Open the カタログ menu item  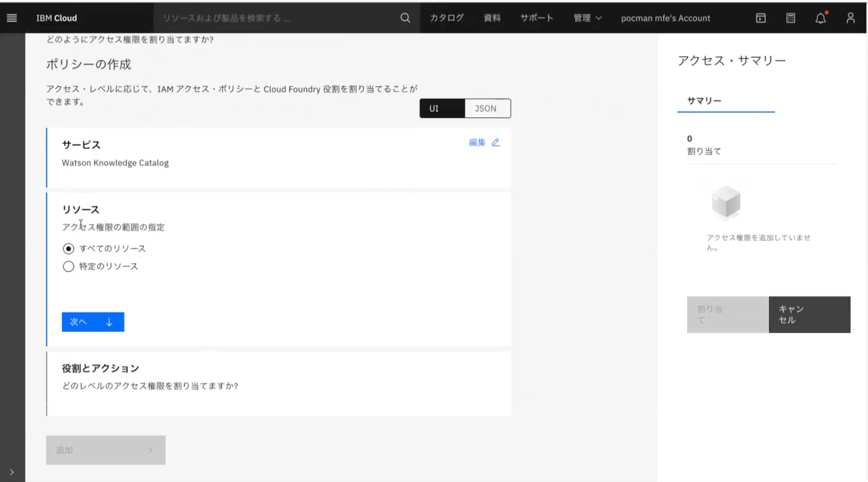pyautogui.click(x=446, y=18)
